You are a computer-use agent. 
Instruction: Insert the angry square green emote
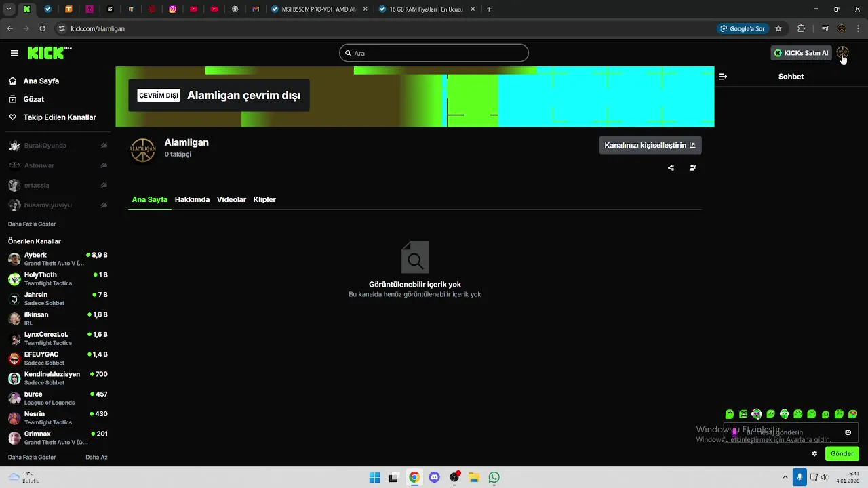(x=743, y=414)
